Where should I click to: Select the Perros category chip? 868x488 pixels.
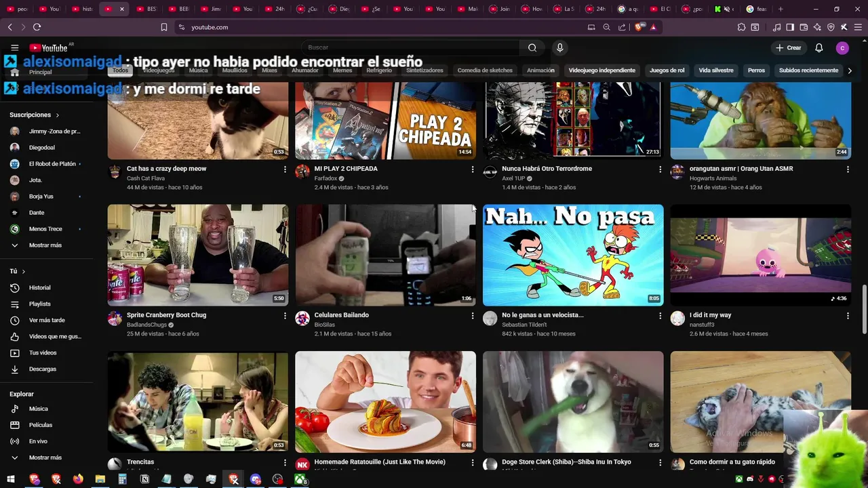point(756,70)
